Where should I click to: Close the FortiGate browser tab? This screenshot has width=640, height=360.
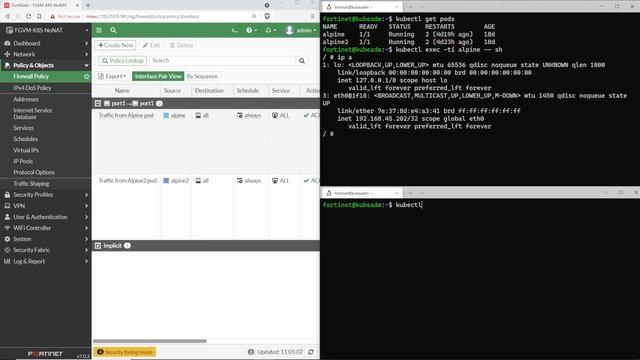77,5
